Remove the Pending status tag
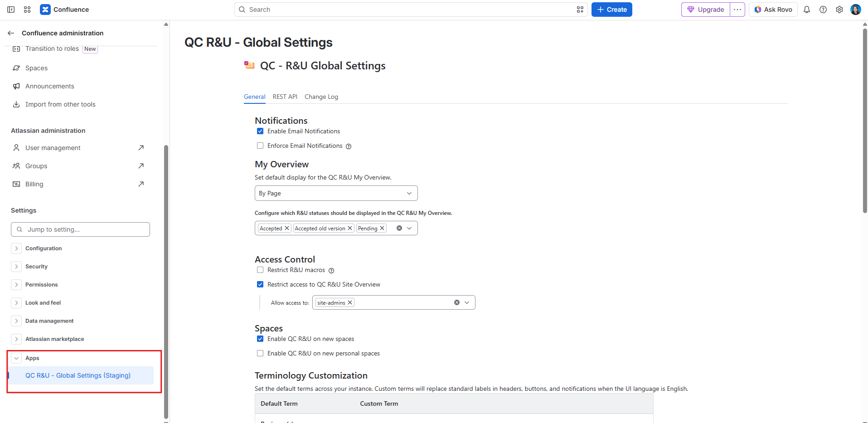Screen dimensions: 868x423 point(382,228)
